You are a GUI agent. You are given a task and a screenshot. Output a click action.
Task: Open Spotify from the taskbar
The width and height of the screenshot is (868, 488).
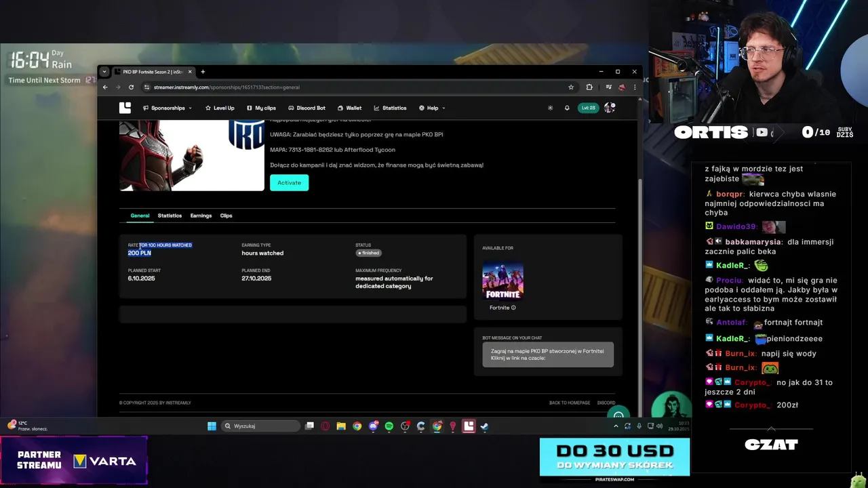pyautogui.click(x=389, y=426)
